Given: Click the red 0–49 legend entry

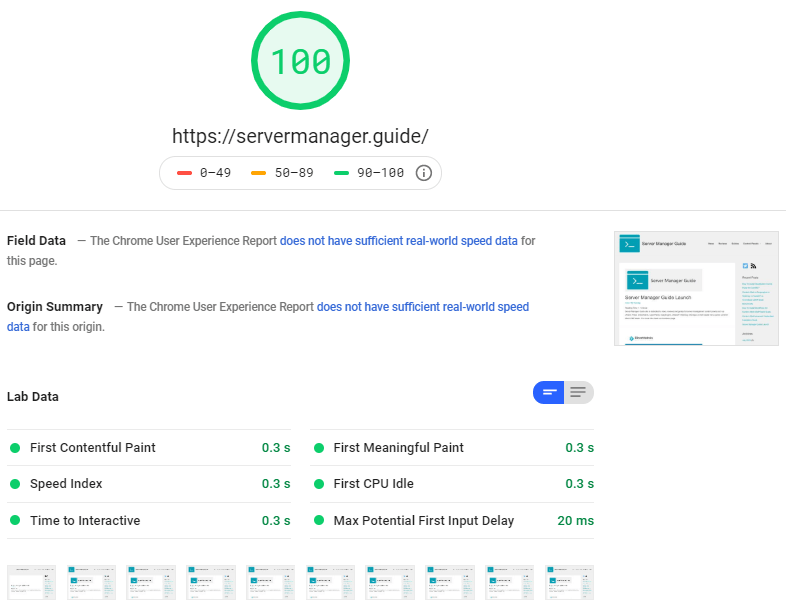Looking at the screenshot, I should pos(204,173).
